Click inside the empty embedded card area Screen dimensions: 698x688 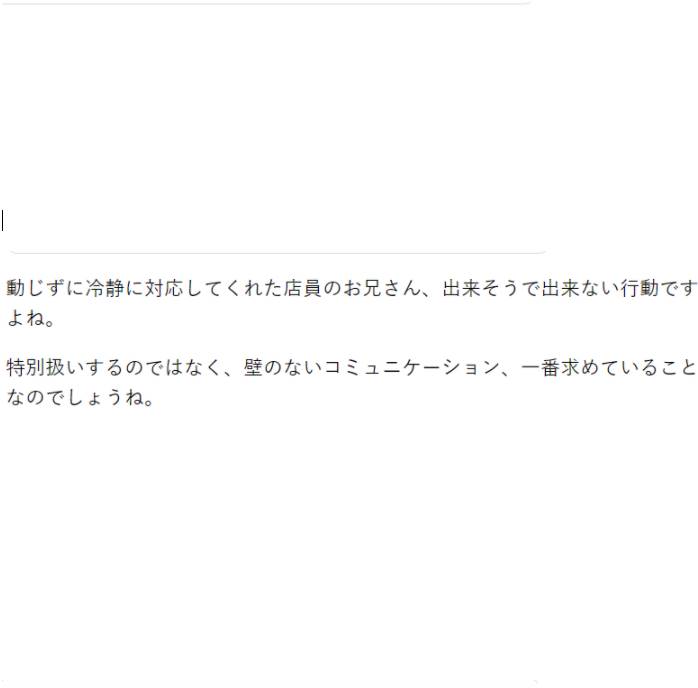tap(276, 127)
